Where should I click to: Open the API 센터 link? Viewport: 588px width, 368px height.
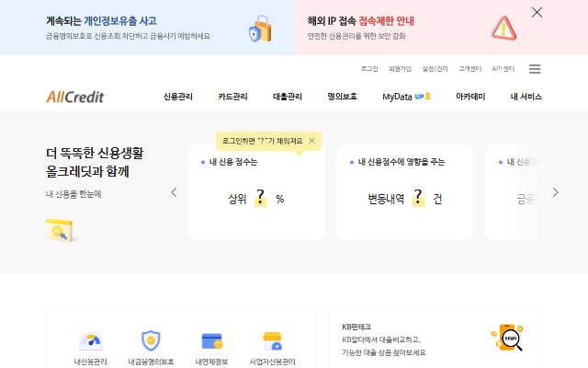tap(503, 69)
